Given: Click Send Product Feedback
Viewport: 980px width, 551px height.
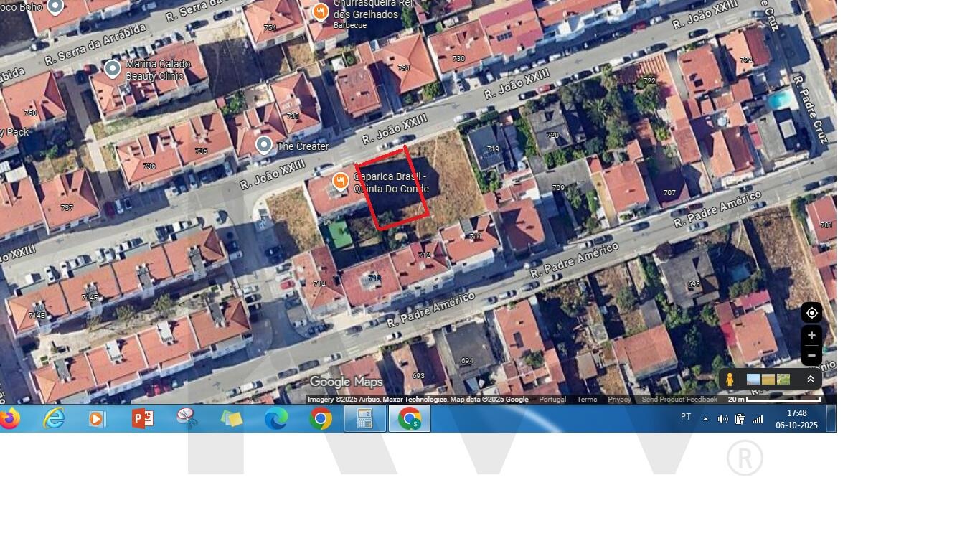Looking at the screenshot, I should [x=679, y=400].
